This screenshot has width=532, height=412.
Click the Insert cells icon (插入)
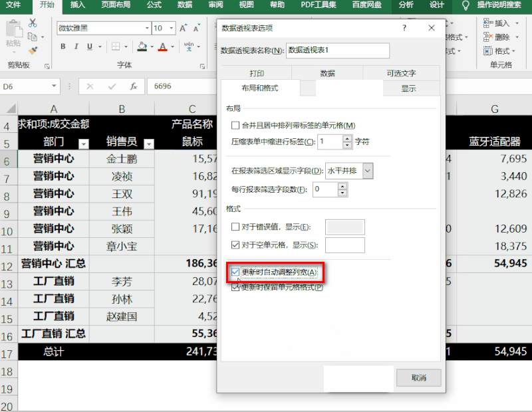pos(488,23)
